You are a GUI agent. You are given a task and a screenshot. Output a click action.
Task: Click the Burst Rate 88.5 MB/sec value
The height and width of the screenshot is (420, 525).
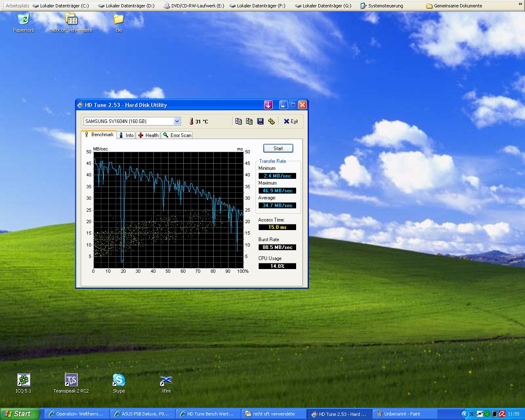point(277,247)
